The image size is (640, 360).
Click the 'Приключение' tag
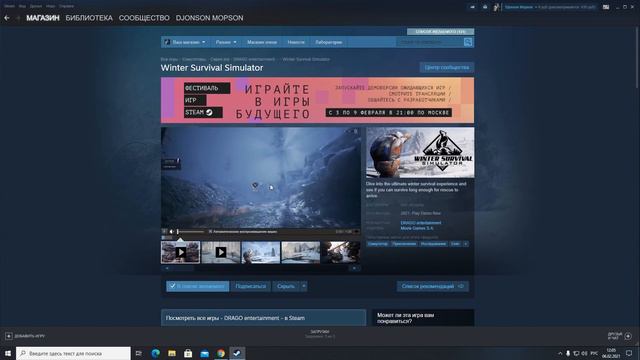point(404,244)
